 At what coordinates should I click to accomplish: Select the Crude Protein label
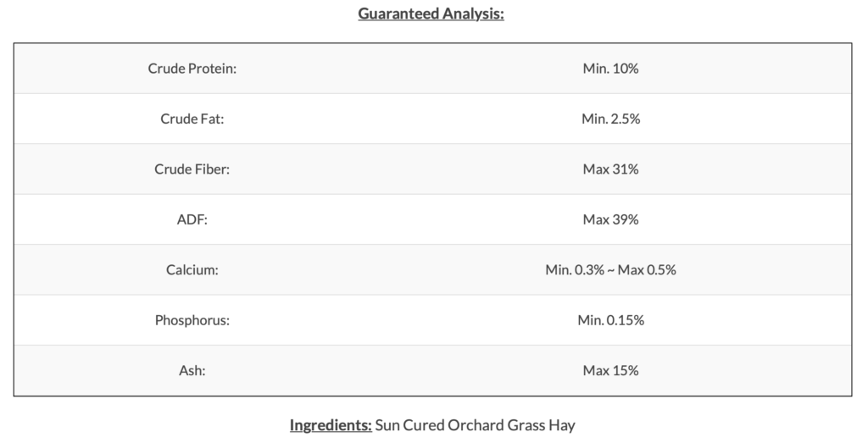tap(192, 69)
